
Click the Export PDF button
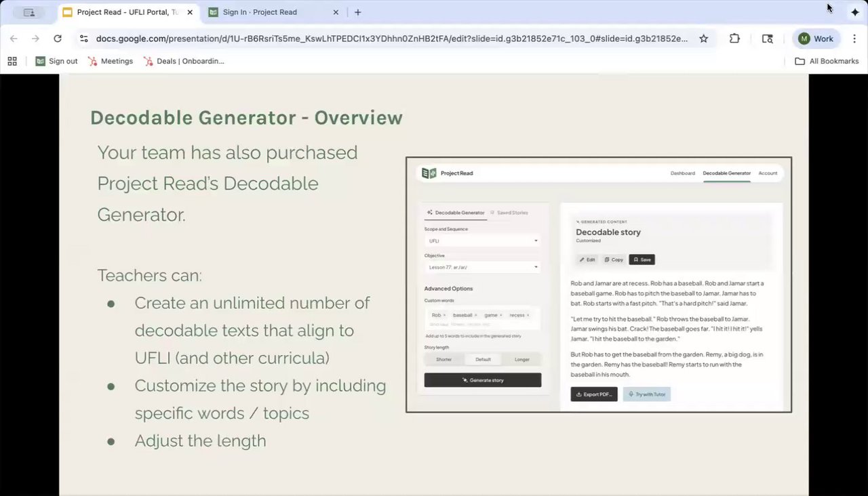594,394
